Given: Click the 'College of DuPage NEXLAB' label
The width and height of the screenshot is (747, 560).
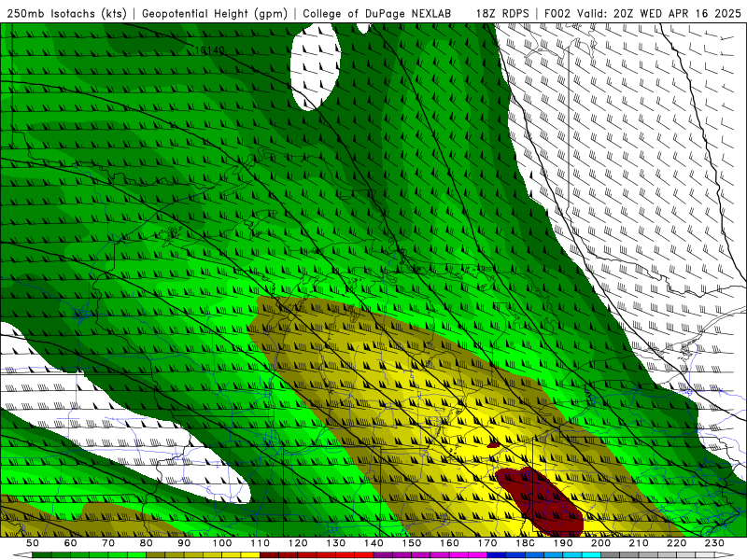Looking at the screenshot, I should [377, 14].
